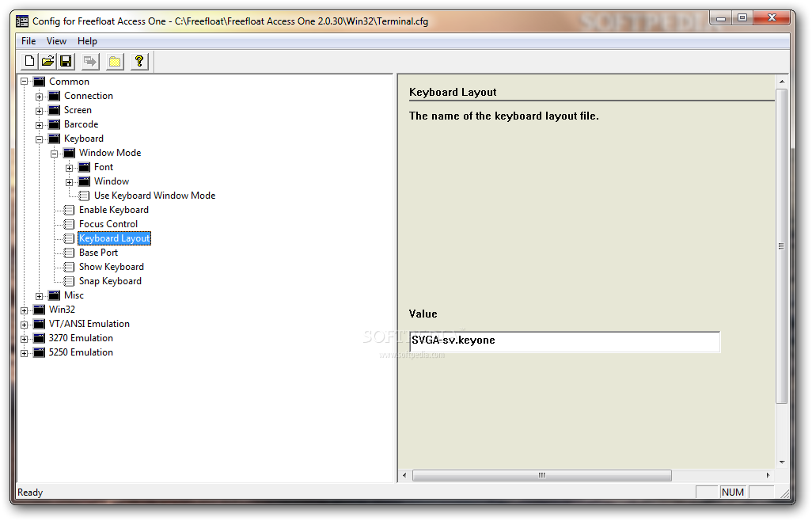The image size is (812, 521).
Task: Click the Open file toolbar icon
Action: point(47,62)
